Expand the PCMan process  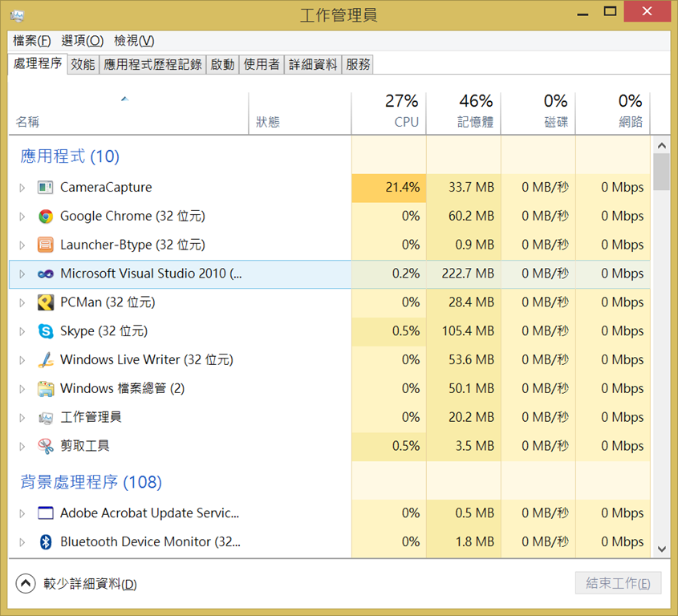22,302
